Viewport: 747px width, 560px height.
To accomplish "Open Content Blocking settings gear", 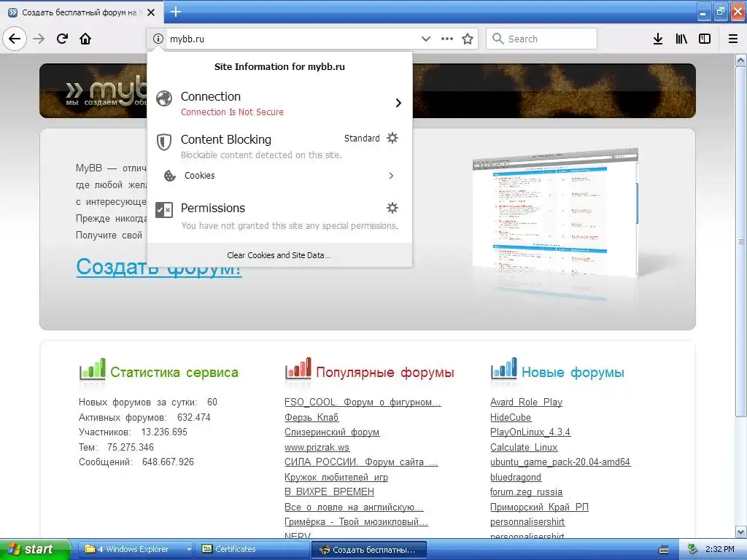I will (392, 138).
